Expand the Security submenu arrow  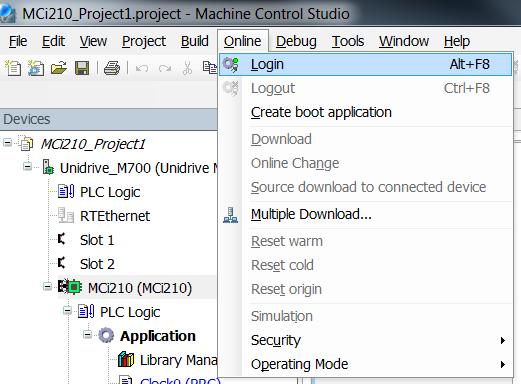pyautogui.click(x=503, y=340)
